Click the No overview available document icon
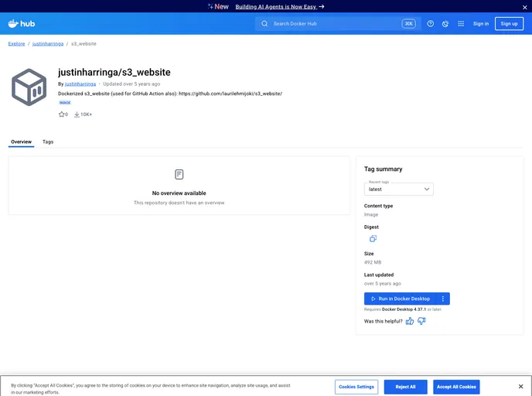532x396 pixels. coord(179,175)
